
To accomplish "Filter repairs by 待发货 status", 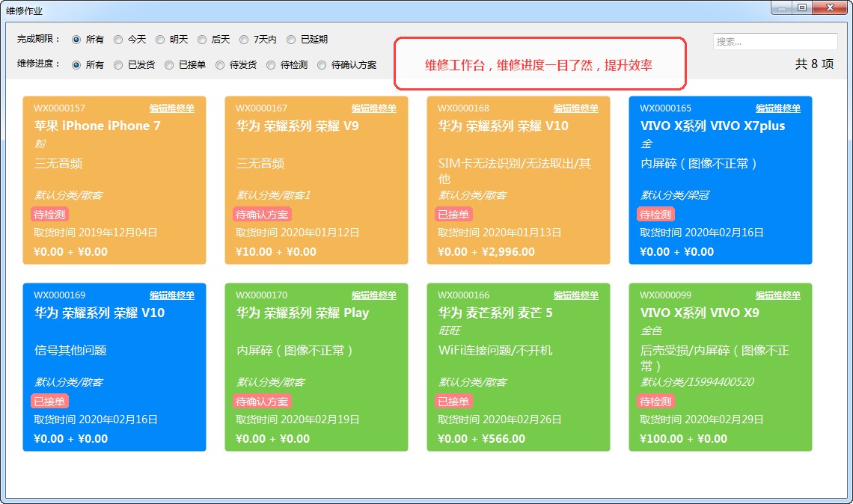I will (220, 65).
